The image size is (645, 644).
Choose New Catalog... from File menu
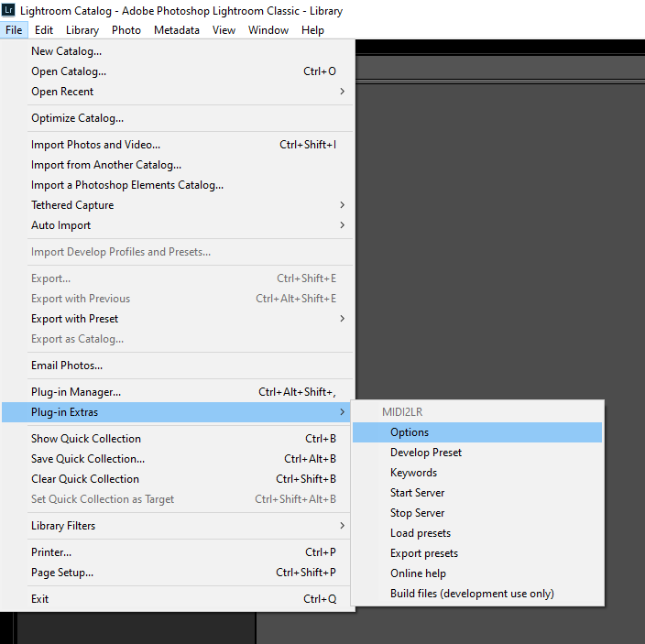click(x=178, y=51)
